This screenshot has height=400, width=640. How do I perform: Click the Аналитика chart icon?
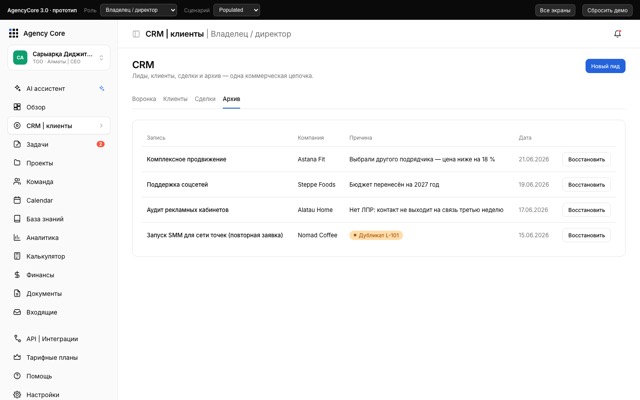(17, 237)
